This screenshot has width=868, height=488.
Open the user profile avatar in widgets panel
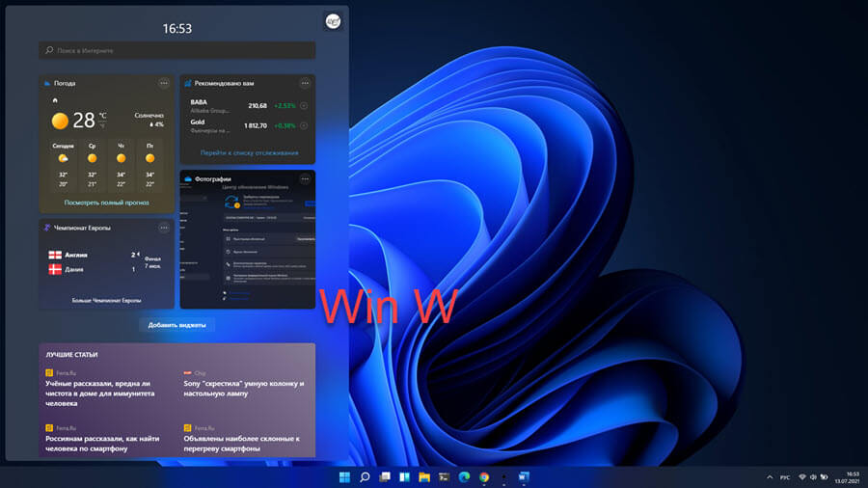333,21
